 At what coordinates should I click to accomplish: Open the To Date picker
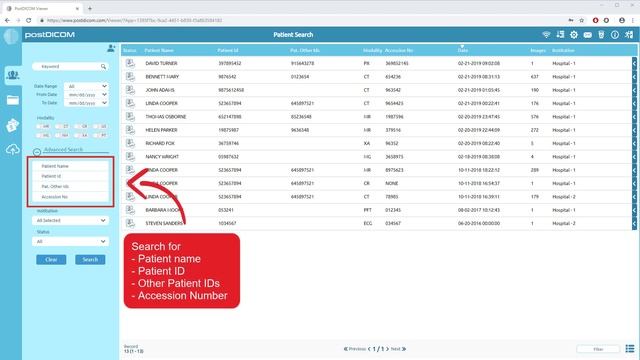click(86, 103)
